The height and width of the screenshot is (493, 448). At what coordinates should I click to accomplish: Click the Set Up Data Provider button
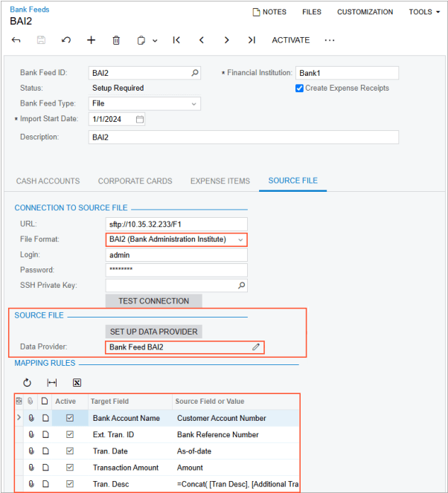click(x=153, y=331)
